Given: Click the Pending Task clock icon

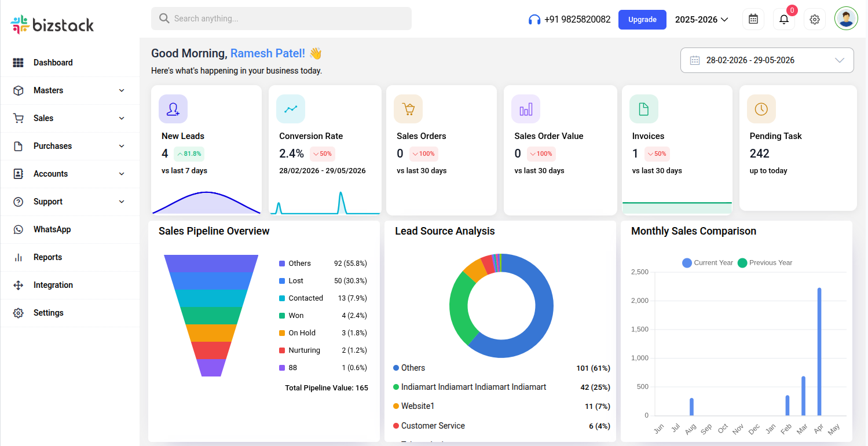Looking at the screenshot, I should [761, 109].
